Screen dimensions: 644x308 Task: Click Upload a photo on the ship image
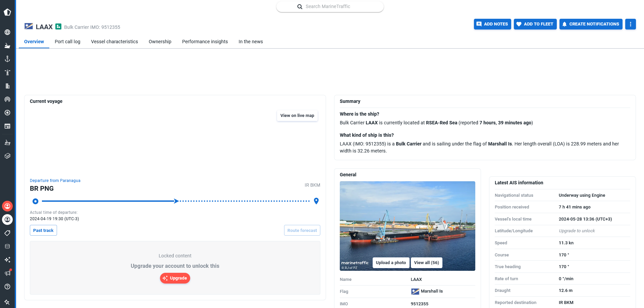pos(391,263)
